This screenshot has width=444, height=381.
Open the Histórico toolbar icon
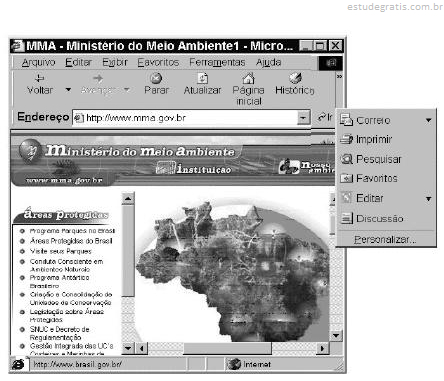pyautogui.click(x=295, y=78)
